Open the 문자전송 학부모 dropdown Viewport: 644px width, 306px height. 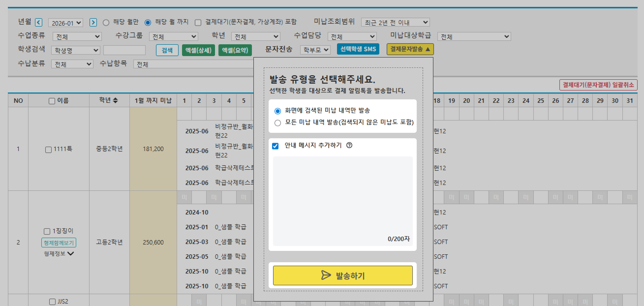[315, 50]
